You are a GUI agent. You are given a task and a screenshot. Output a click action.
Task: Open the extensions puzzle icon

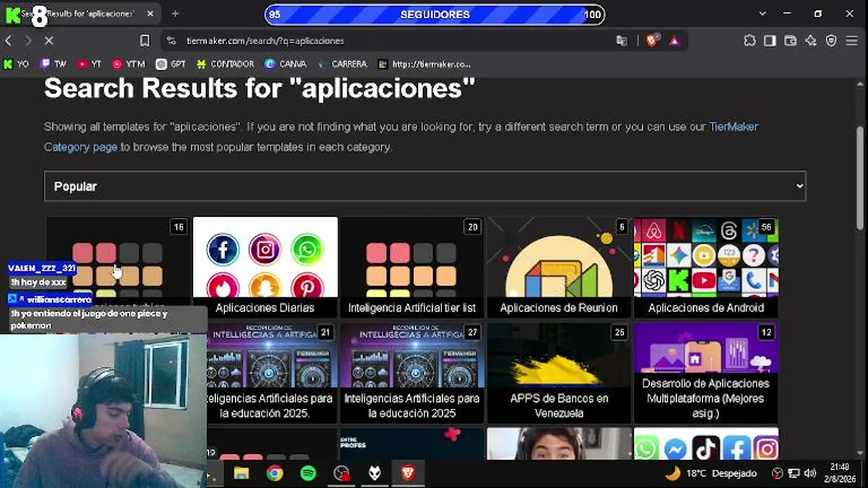click(x=749, y=41)
